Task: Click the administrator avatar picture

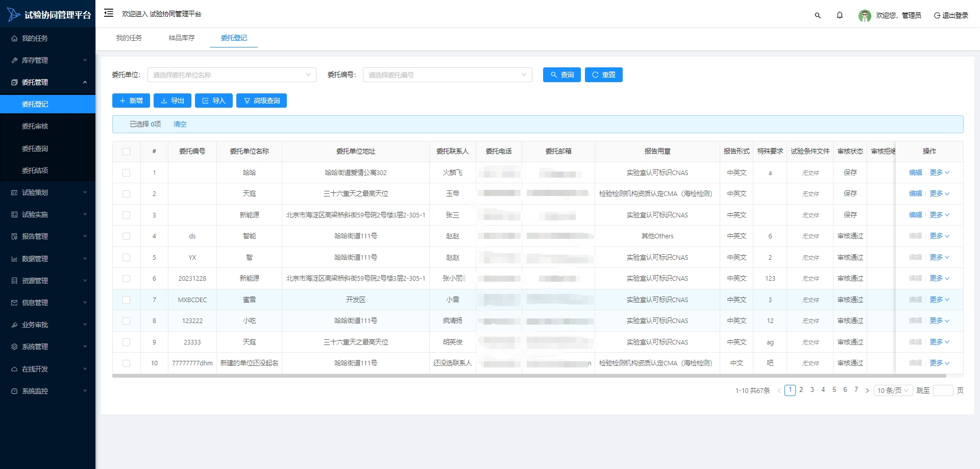Action: [865, 16]
